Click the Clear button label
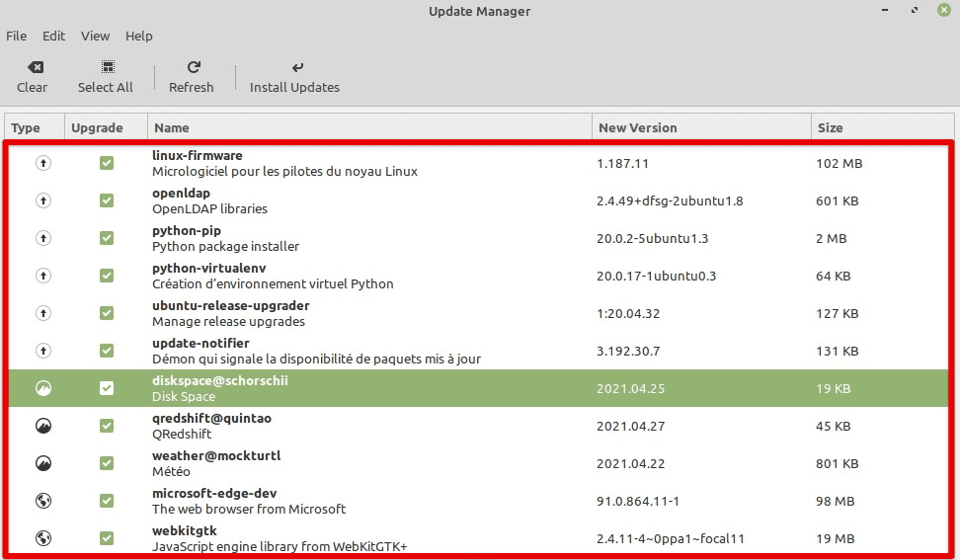Screen dimensions: 960x560 pyautogui.click(x=32, y=88)
